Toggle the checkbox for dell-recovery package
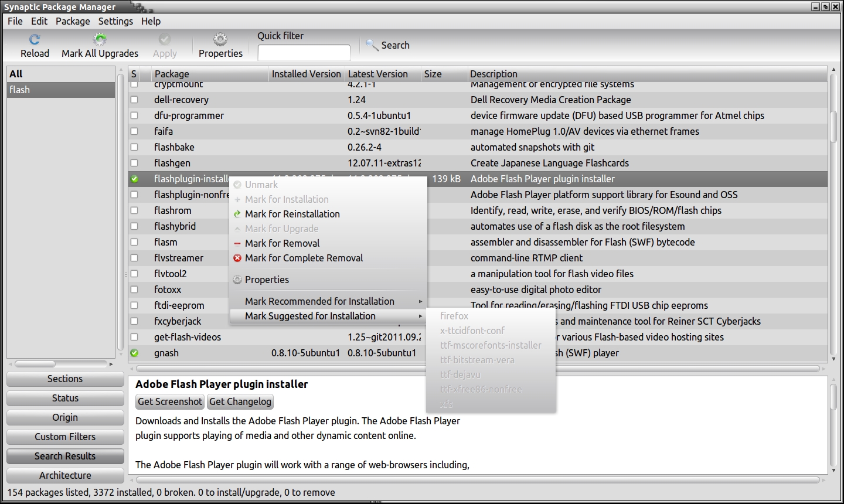This screenshot has height=504, width=844. tap(134, 100)
